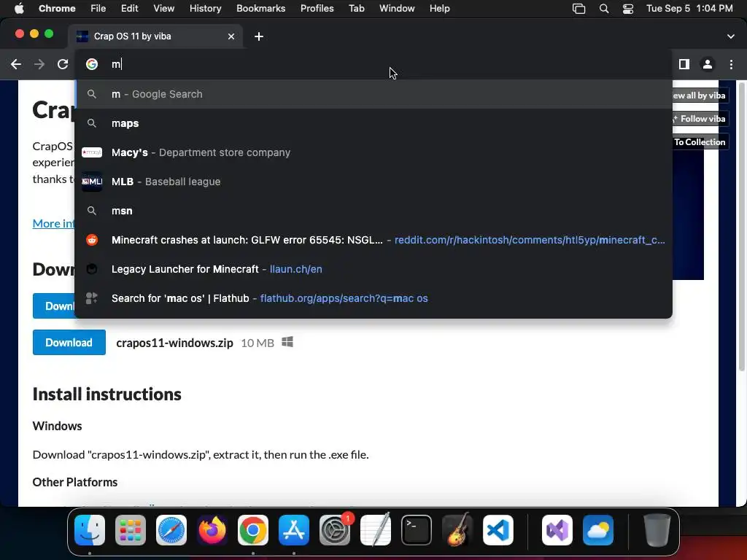The image size is (747, 560).
Task: Launch Firefox from the Dock
Action: (x=212, y=530)
